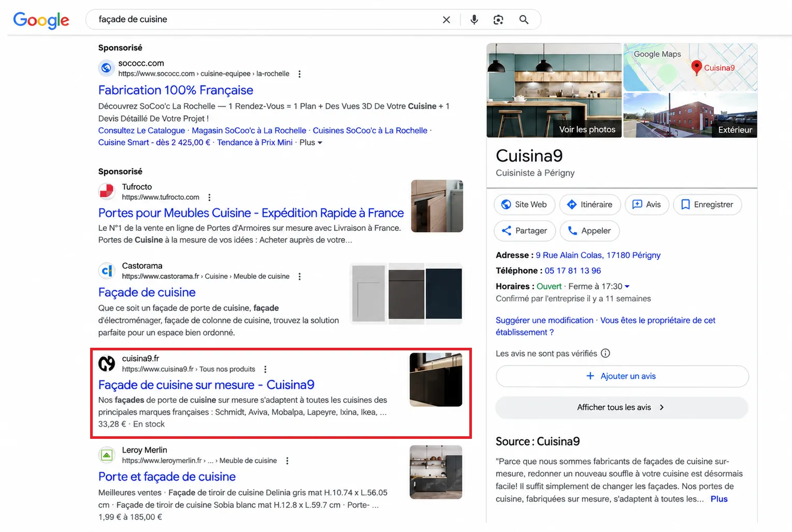Click Suggérer une modification link

(x=544, y=320)
